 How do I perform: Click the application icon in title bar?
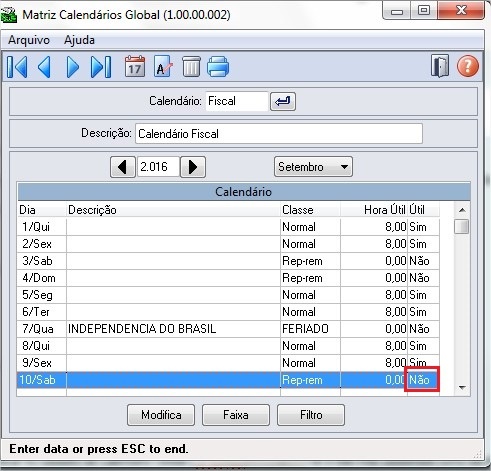click(x=9, y=15)
